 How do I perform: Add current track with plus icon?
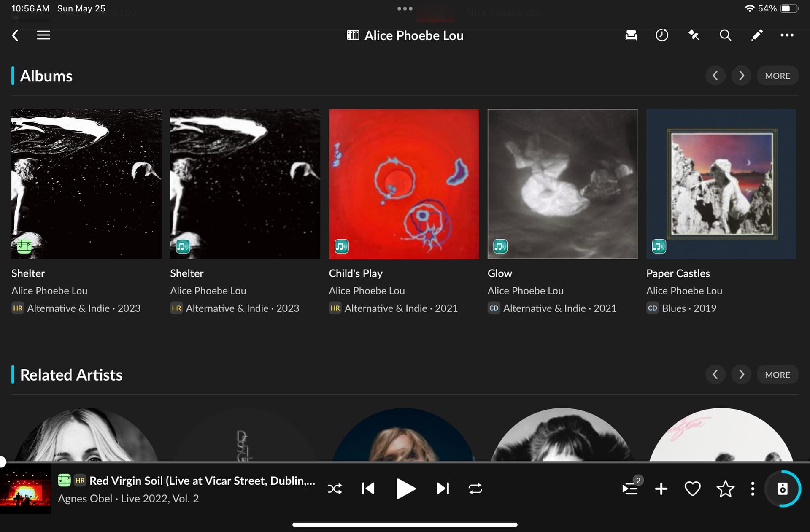(661, 489)
